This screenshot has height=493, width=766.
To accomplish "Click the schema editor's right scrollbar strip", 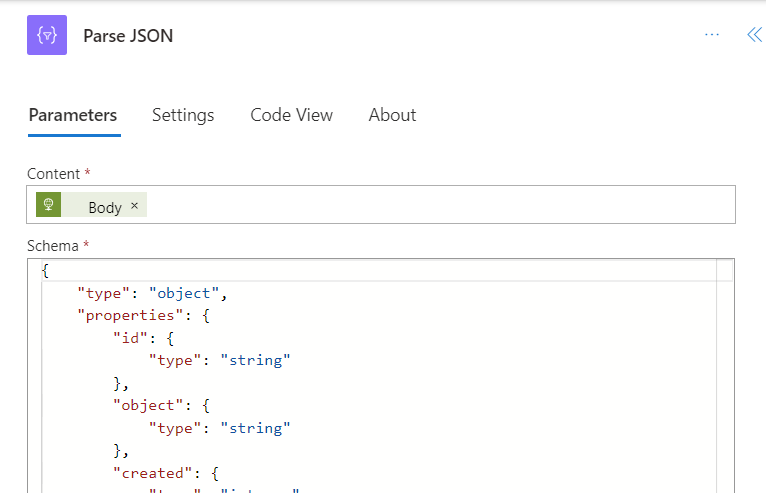I will [725, 380].
